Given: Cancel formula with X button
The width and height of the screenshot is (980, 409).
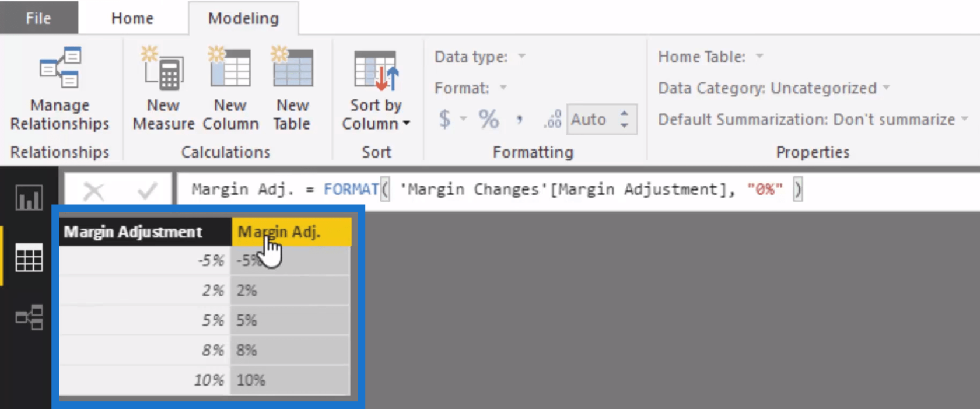Looking at the screenshot, I should (x=93, y=190).
